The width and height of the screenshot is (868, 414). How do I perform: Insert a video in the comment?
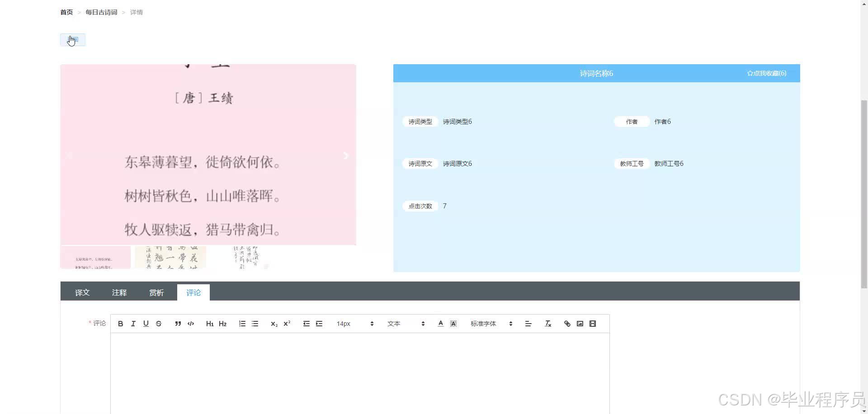coord(593,324)
